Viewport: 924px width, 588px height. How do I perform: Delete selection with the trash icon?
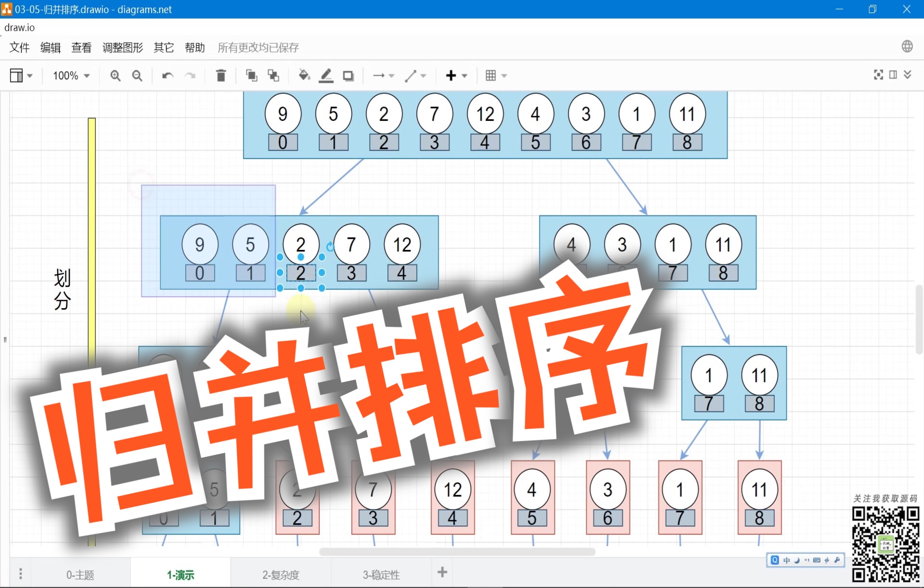pyautogui.click(x=221, y=76)
